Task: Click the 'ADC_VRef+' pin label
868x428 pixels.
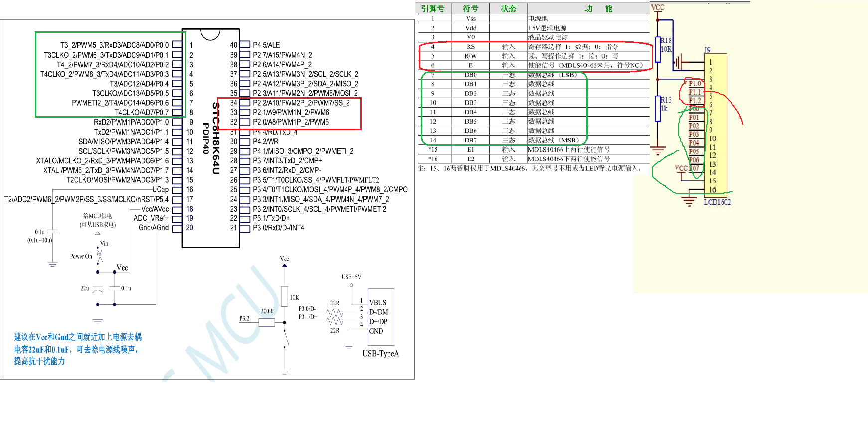Action: pyautogui.click(x=151, y=218)
